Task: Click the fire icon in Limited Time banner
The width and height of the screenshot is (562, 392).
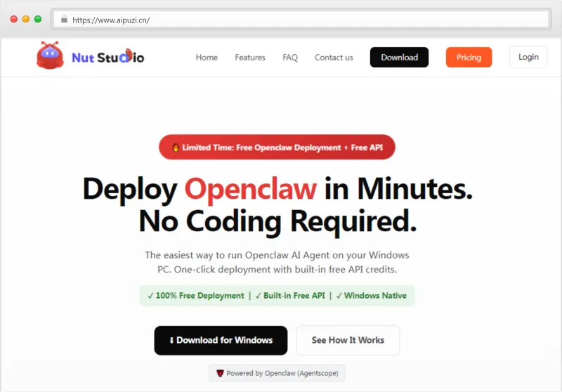Action: point(176,148)
